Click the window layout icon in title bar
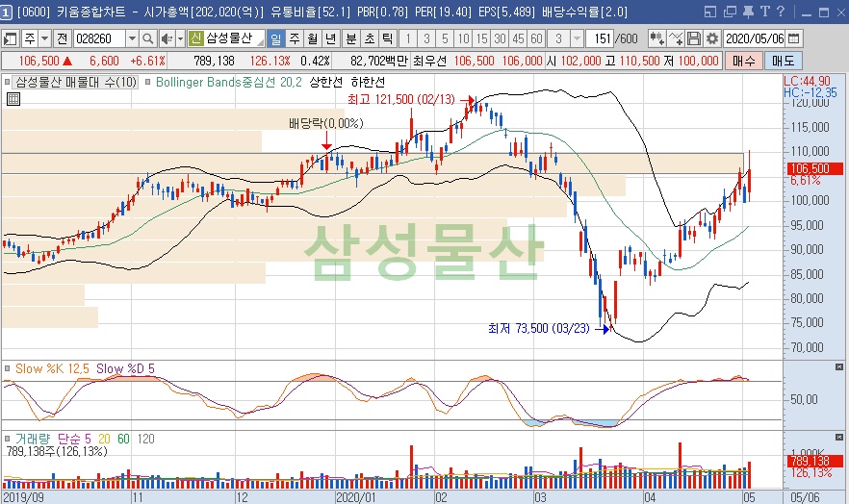This screenshot has height=504, width=849. 710,12
